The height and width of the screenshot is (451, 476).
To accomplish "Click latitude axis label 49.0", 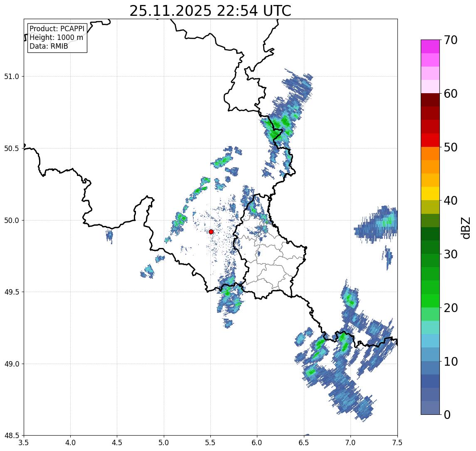I will pyautogui.click(x=12, y=364).
